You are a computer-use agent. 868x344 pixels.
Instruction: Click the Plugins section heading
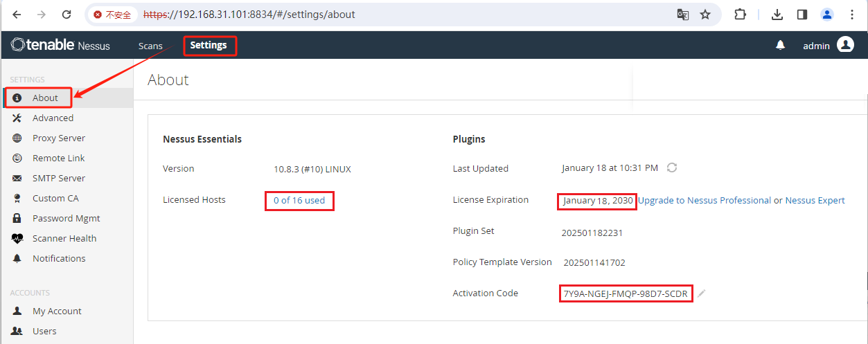469,139
